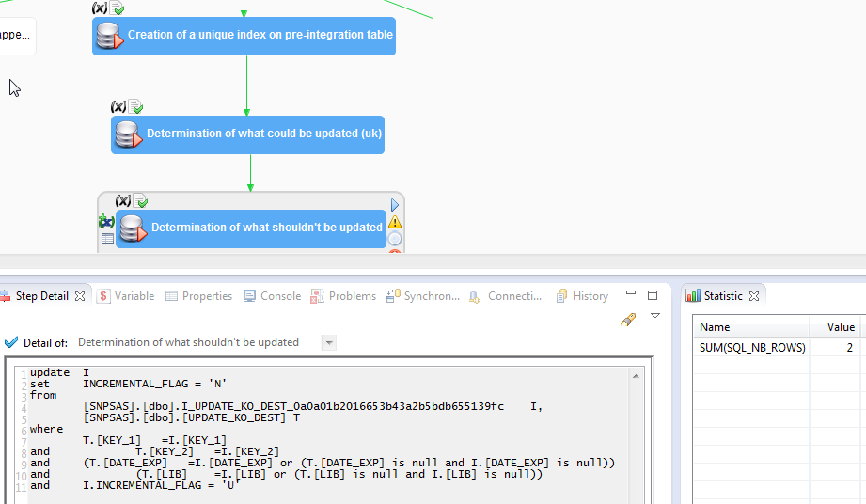The height and width of the screenshot is (504, 866).
Task: Click (x) variable icon above 'shouldn't be updated' step
Action: click(x=123, y=200)
